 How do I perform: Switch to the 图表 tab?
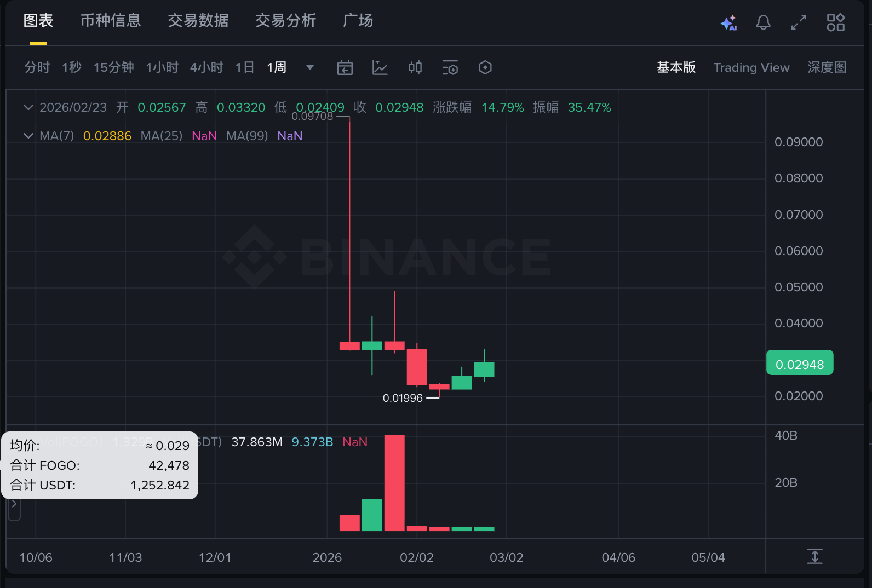click(x=38, y=21)
